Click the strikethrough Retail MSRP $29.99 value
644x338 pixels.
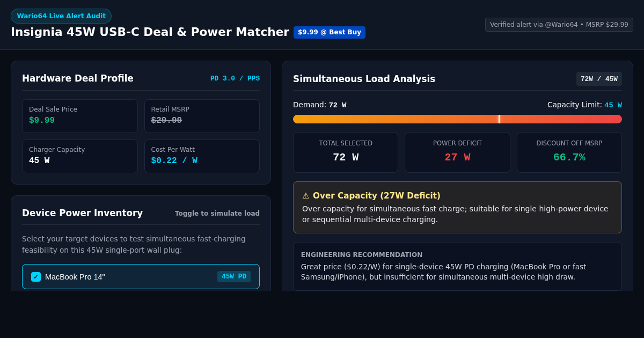[166, 120]
